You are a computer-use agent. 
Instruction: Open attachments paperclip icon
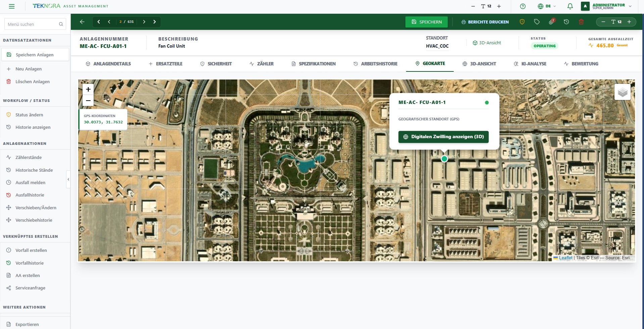(552, 21)
